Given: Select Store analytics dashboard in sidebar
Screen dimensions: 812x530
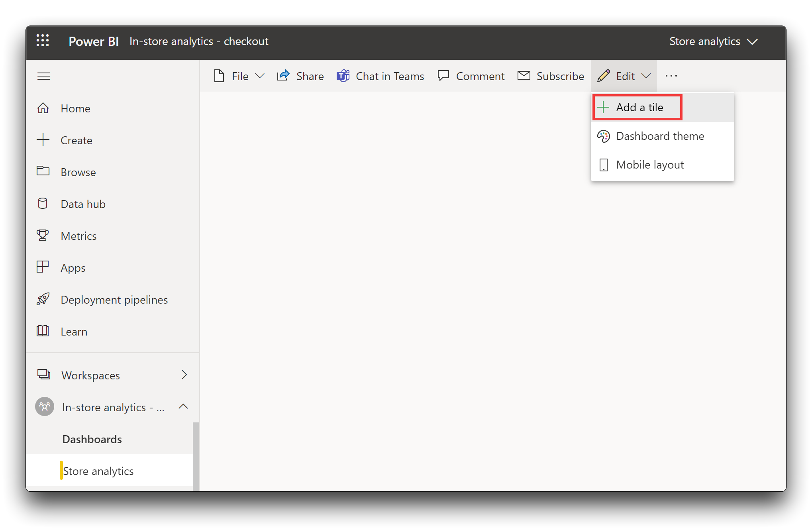Looking at the screenshot, I should pyautogui.click(x=110, y=471).
